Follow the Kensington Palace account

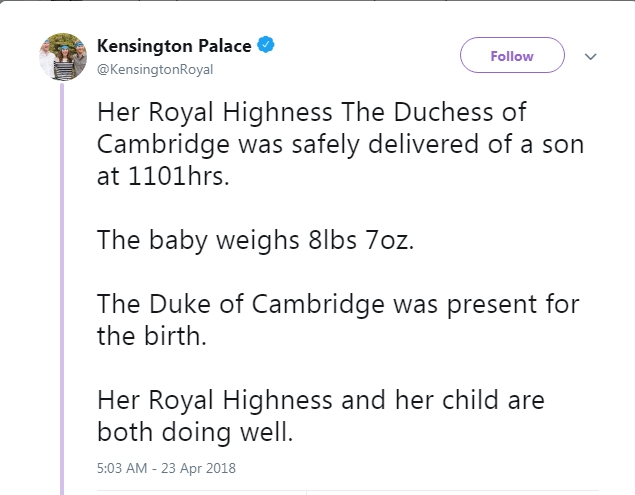(x=512, y=56)
